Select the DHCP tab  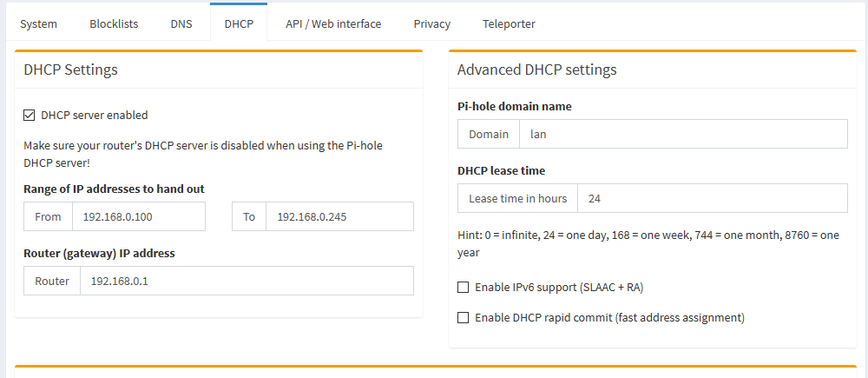(x=239, y=23)
